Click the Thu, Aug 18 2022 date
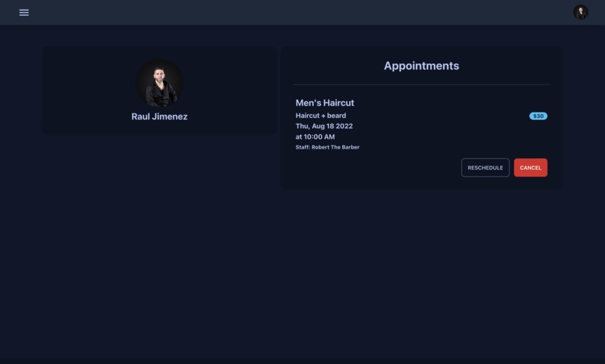The width and height of the screenshot is (605, 364). coord(324,126)
